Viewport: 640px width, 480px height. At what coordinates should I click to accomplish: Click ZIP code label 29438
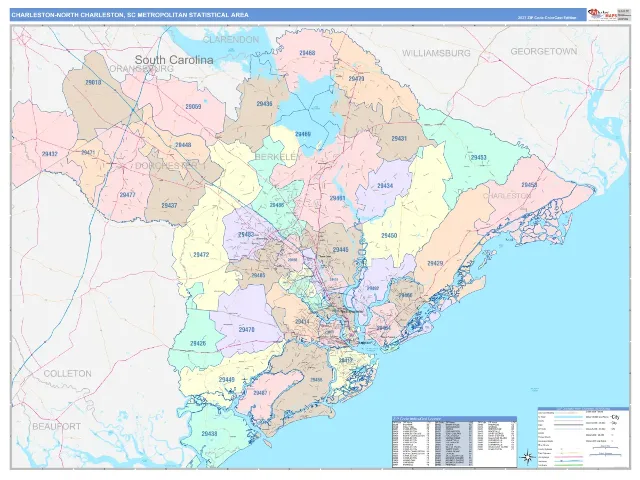click(x=209, y=434)
